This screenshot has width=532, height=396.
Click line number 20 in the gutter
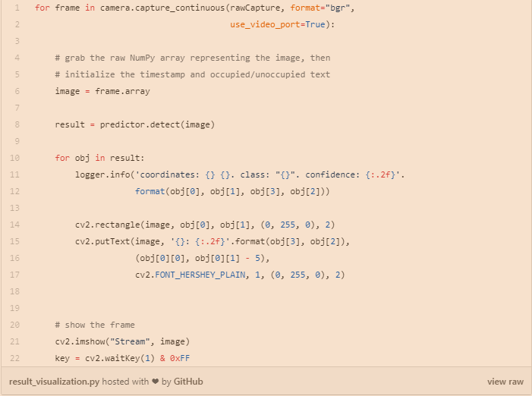pyautogui.click(x=15, y=325)
